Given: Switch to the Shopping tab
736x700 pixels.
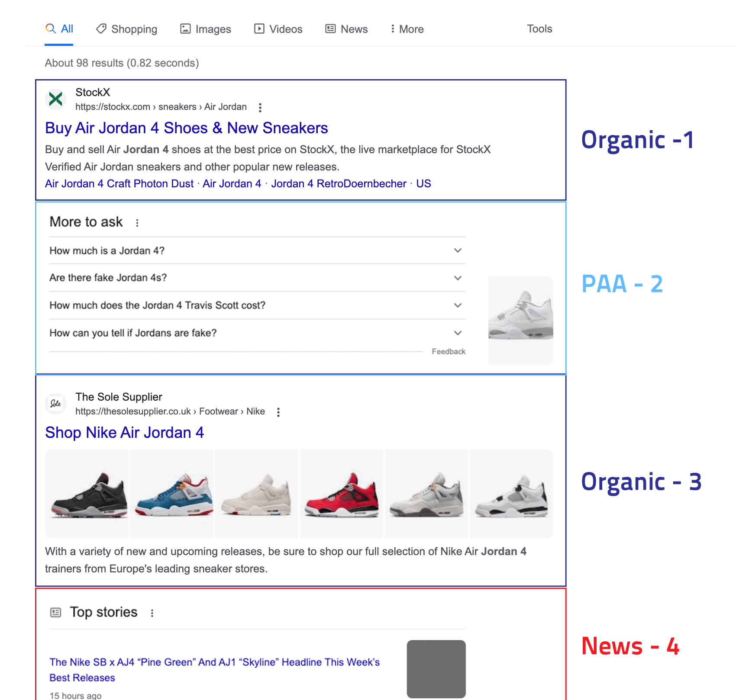Looking at the screenshot, I should (127, 29).
